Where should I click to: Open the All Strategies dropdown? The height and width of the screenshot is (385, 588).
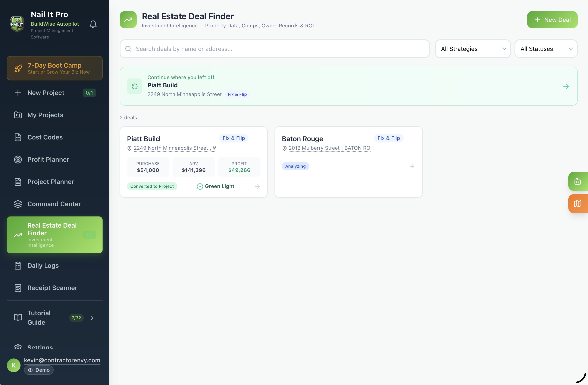[472, 49]
